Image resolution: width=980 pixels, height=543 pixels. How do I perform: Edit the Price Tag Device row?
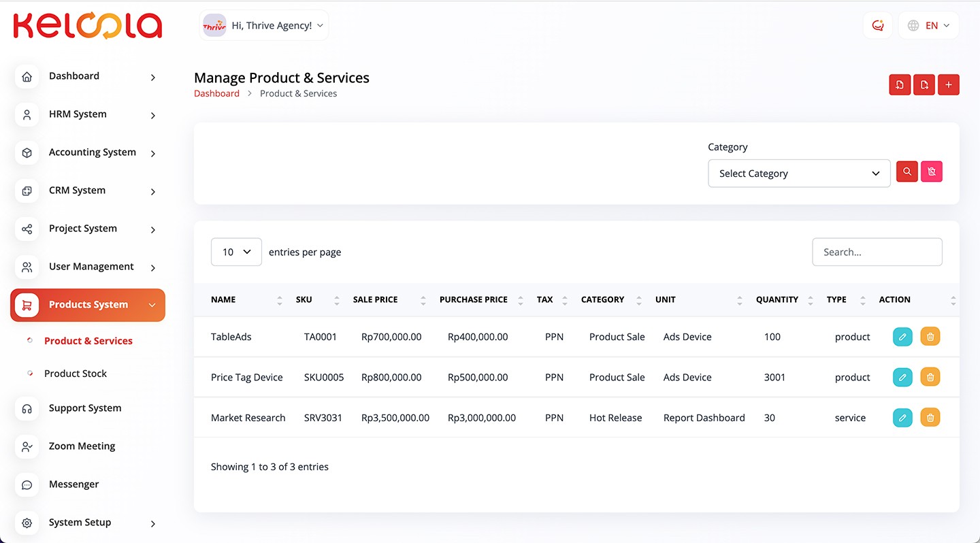pos(902,377)
